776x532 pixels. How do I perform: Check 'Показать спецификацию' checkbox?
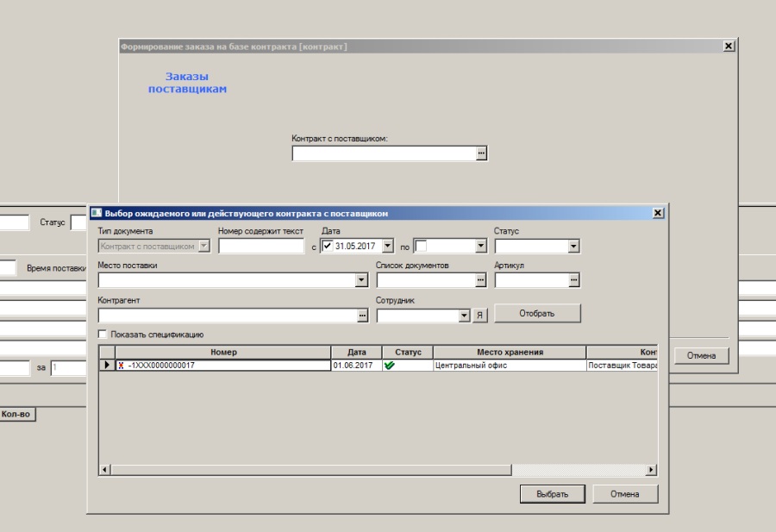[x=103, y=334]
